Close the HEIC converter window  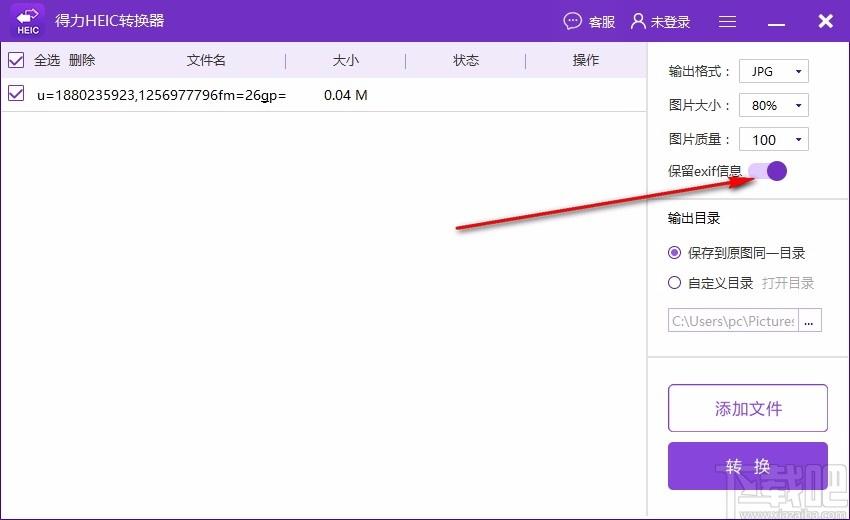click(x=825, y=21)
